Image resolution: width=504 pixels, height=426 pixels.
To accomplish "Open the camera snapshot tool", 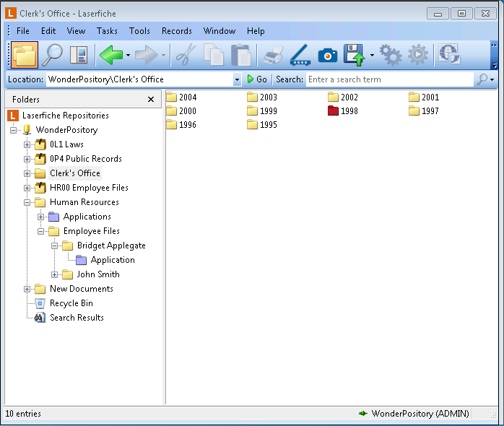I will coord(328,56).
